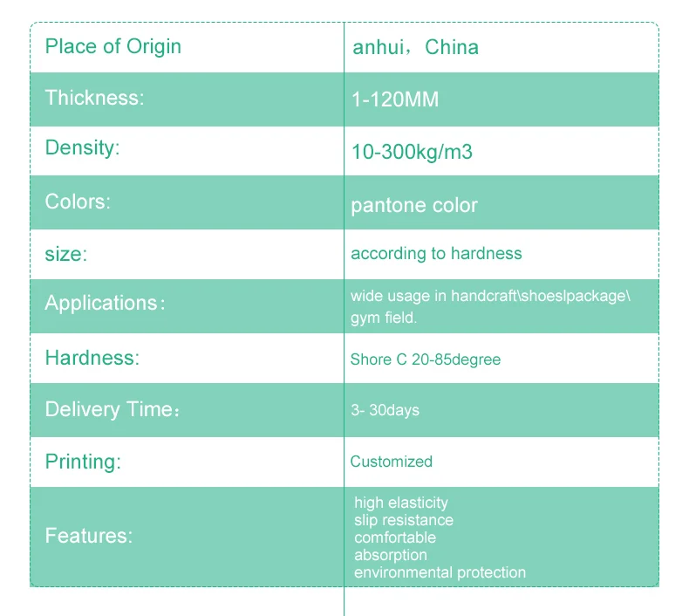Click the Thickness label cell
Screen dimensions: 689x616
click(x=187, y=99)
